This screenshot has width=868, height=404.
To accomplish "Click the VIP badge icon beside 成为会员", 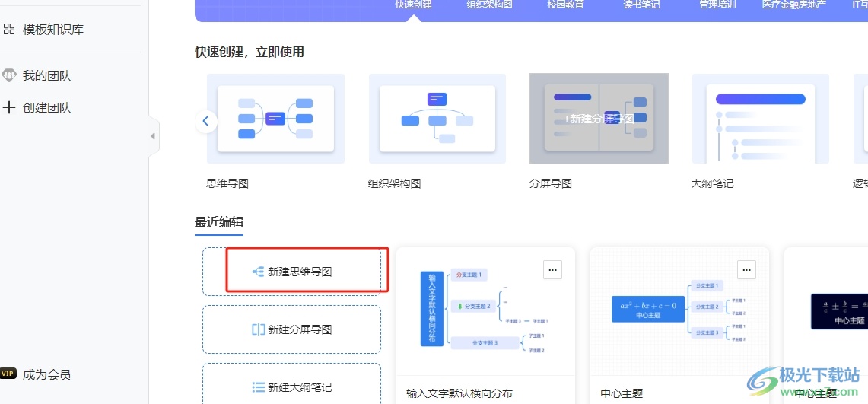I will click(8, 374).
